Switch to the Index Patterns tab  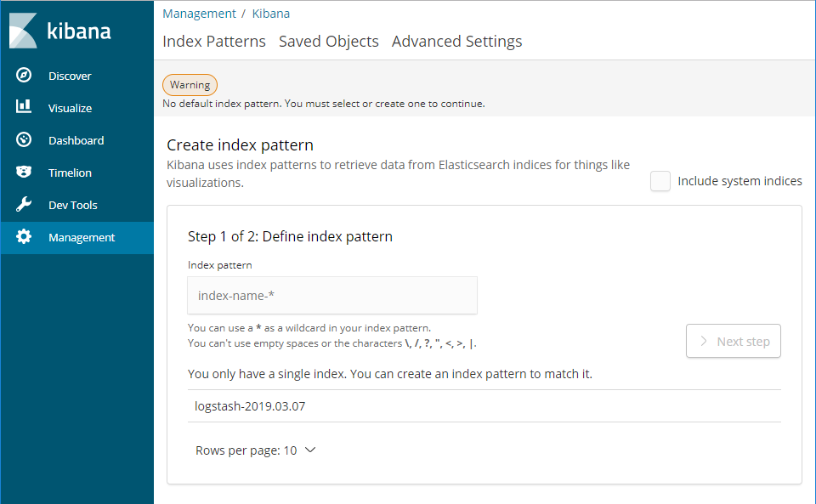point(214,41)
